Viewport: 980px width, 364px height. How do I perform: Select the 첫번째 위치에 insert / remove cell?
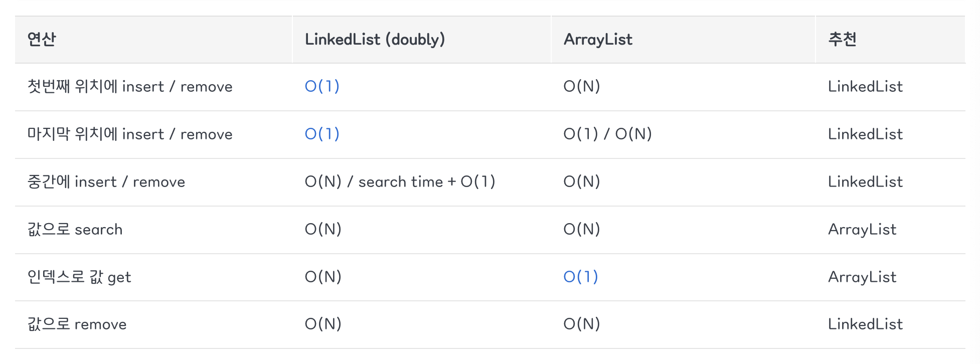coord(130,87)
